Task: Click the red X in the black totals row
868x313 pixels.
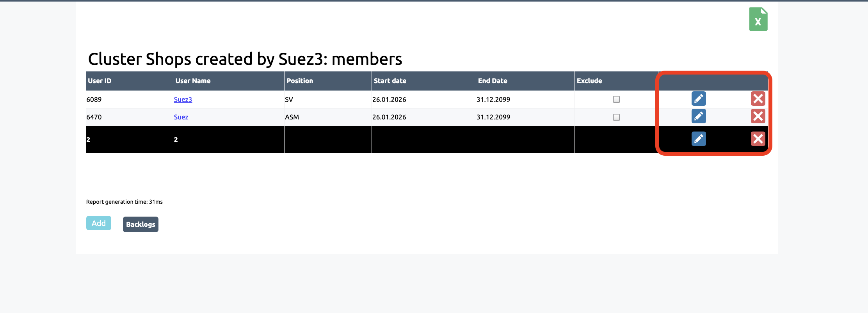Action: coord(758,139)
